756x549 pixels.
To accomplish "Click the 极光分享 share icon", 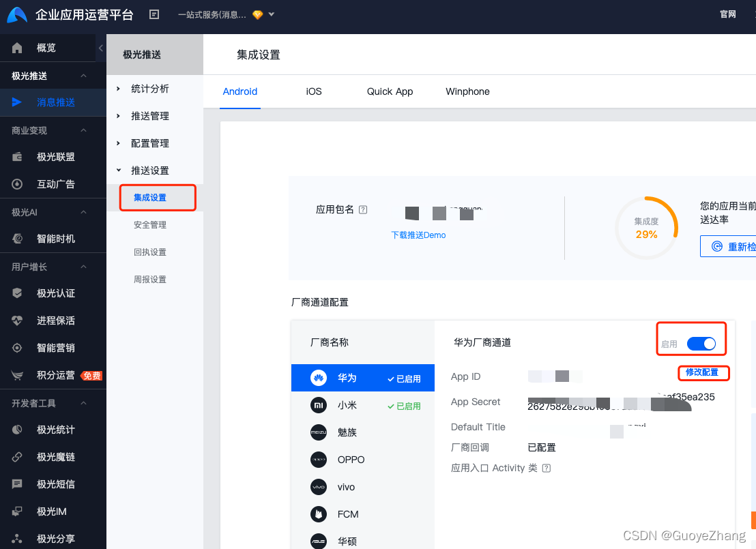I will point(17,538).
